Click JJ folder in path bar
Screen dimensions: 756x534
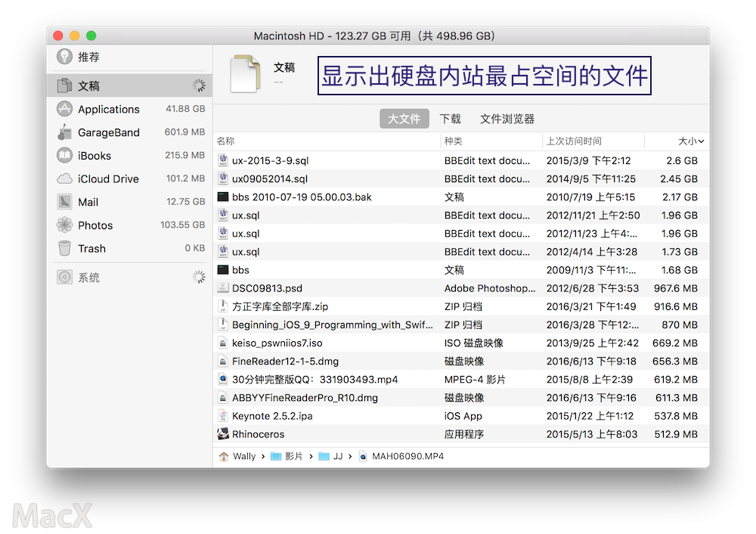331,456
